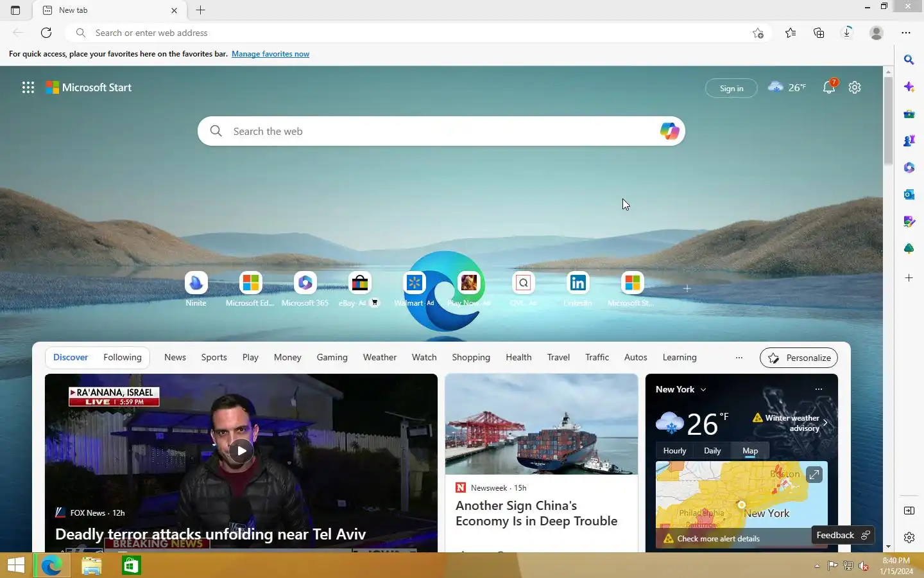Open sidebar settings gear at the bottom
Viewport: 924px width, 578px height.
[x=909, y=538]
